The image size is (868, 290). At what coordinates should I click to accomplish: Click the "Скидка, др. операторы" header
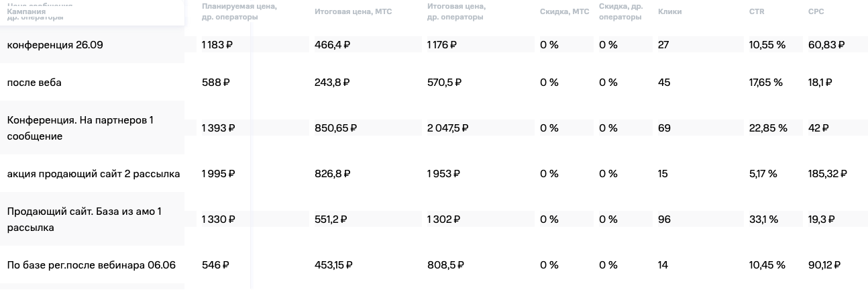coord(621,12)
